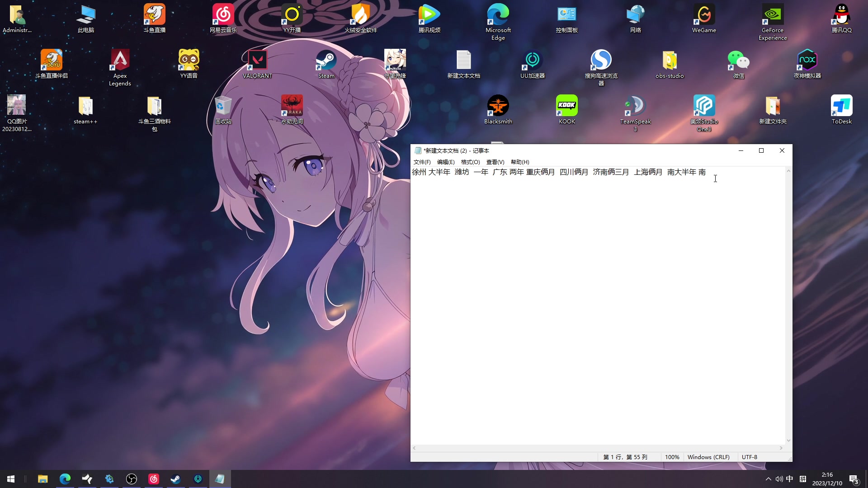Toggle the 中 input language indicator

[789, 479]
